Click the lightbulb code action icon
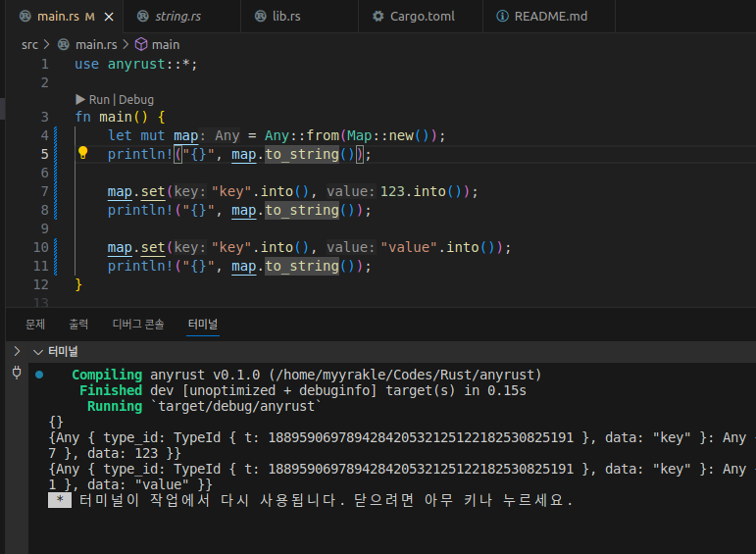The width and height of the screenshot is (756, 554). pos(83,154)
